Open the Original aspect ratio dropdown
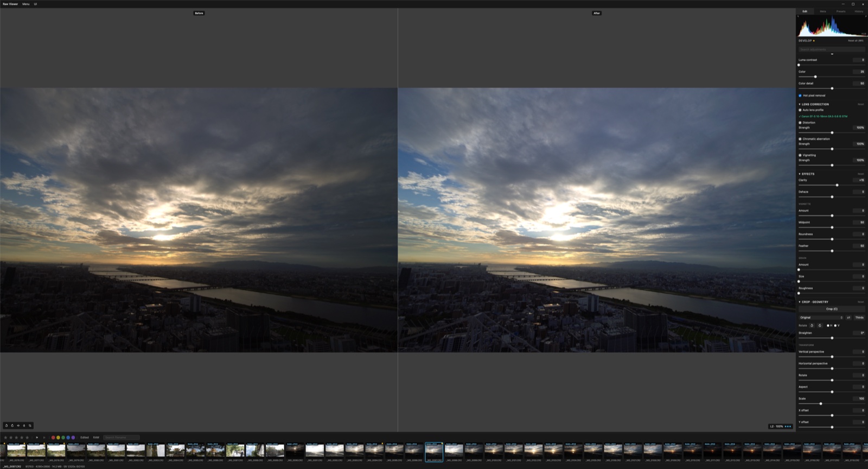This screenshot has height=469, width=868. tap(821, 318)
